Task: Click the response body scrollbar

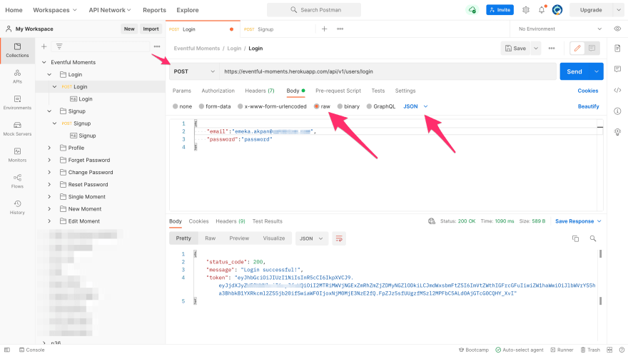Action: click(600, 277)
